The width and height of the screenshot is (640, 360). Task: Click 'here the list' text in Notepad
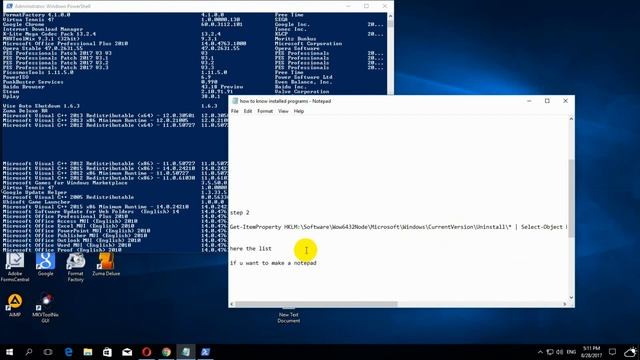[251, 249]
